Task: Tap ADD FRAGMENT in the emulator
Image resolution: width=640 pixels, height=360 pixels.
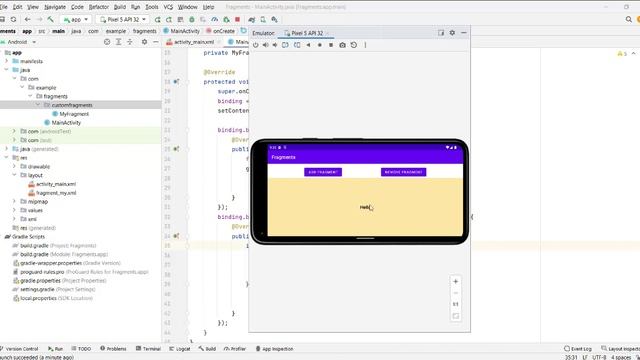Action: click(323, 172)
